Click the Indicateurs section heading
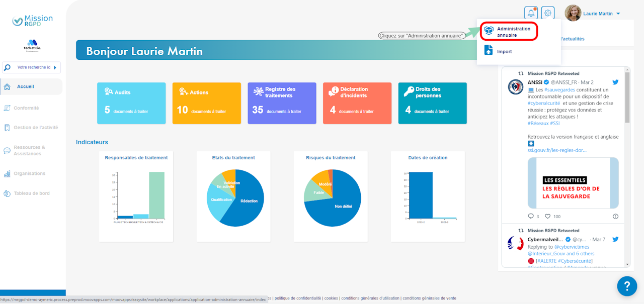 pos(92,142)
